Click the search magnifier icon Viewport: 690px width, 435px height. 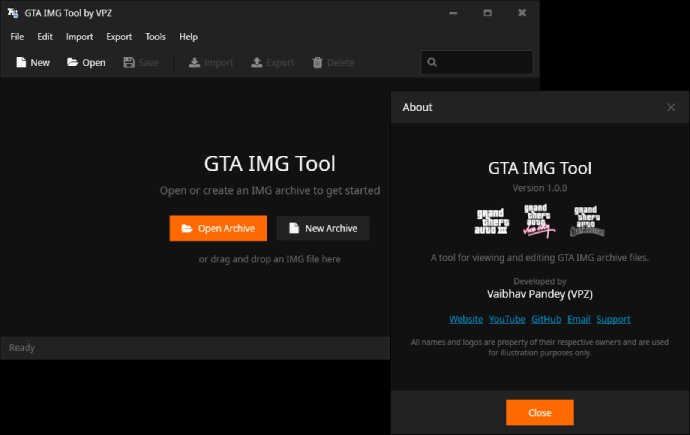pos(433,62)
